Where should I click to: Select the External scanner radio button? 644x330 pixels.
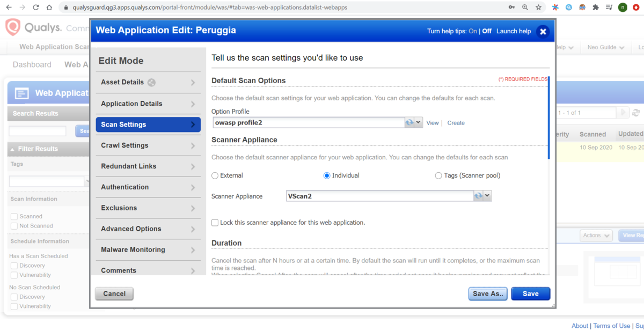(x=215, y=175)
